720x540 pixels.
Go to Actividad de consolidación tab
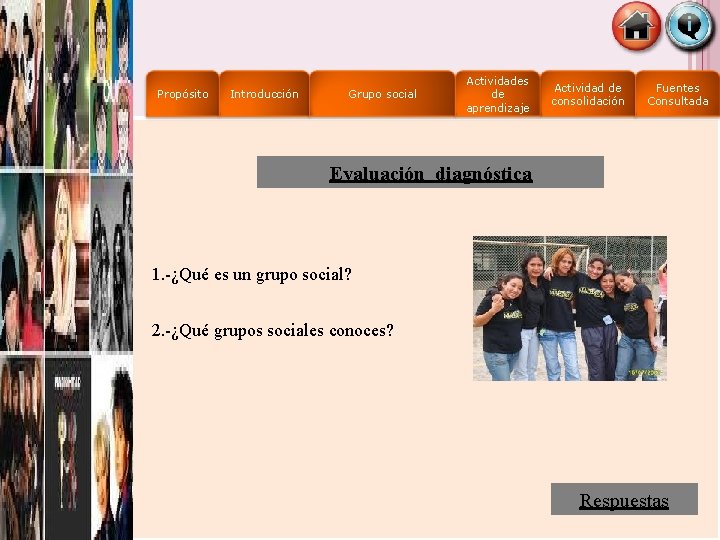tap(588, 94)
